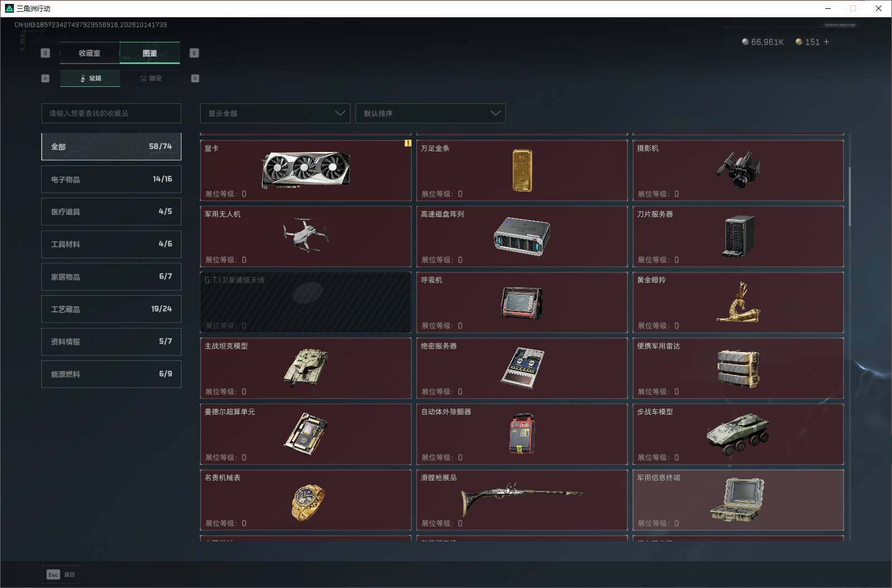Switch to the 收藏室 tab
Image resolution: width=892 pixels, height=588 pixels.
click(x=90, y=53)
